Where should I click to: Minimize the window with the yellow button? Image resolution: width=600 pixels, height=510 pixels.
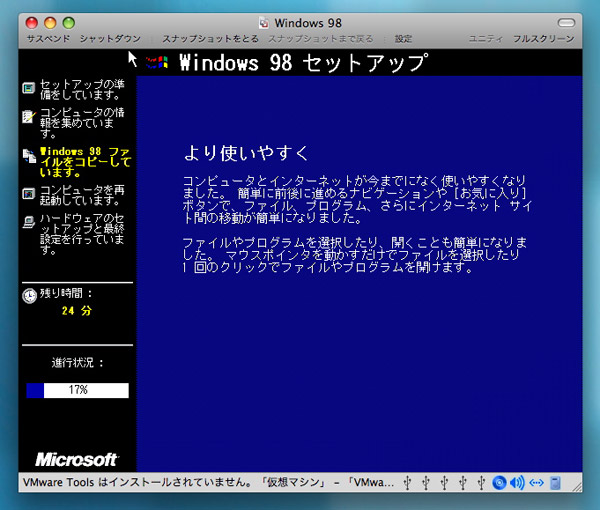click(50, 23)
